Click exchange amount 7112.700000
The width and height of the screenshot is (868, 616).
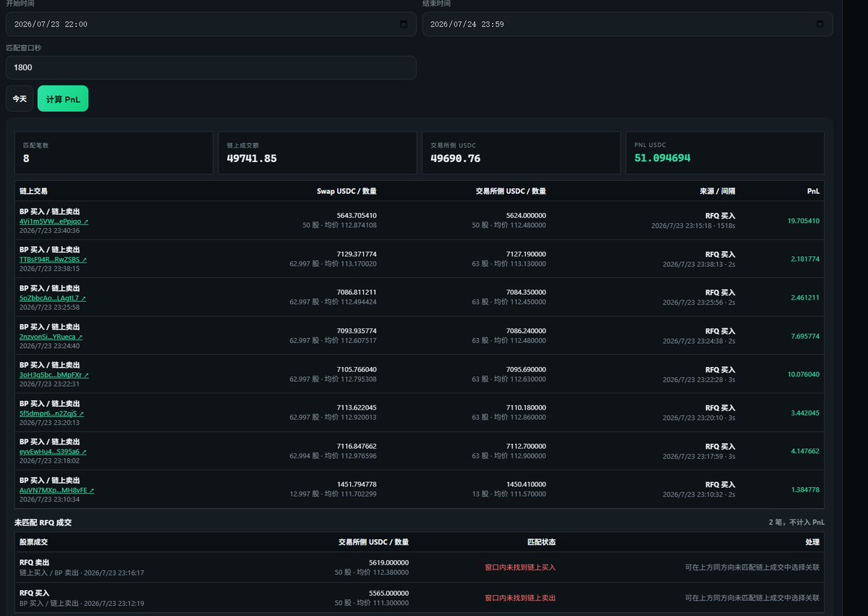[526, 446]
